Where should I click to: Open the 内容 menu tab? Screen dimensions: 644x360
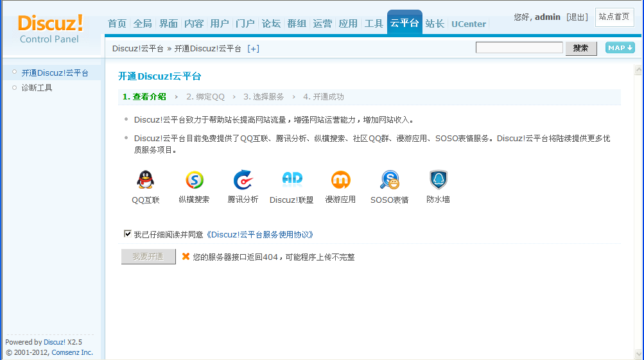(x=194, y=24)
